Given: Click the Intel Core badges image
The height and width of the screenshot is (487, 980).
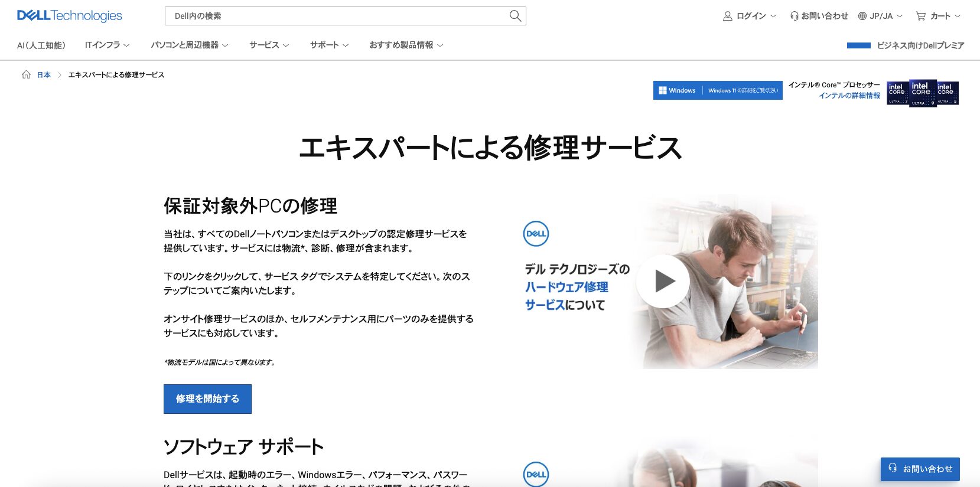Looking at the screenshot, I should point(923,93).
